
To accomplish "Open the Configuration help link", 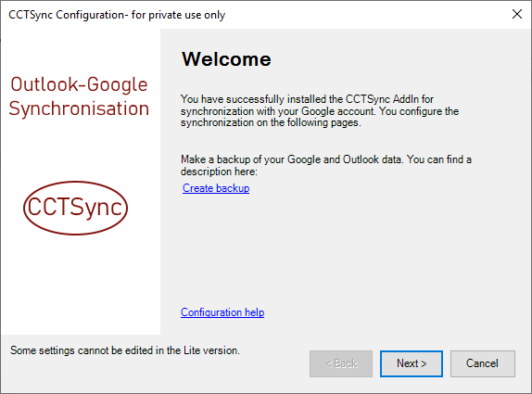I will coord(222,312).
